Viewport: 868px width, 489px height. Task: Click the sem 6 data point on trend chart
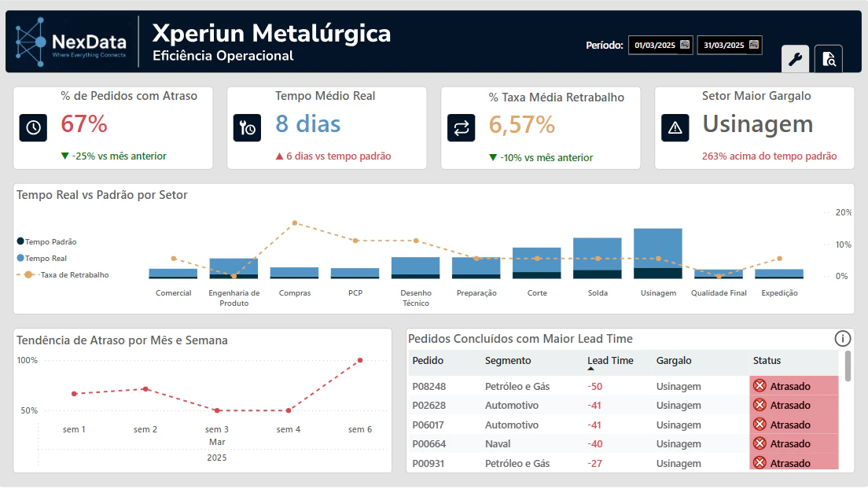tap(360, 361)
